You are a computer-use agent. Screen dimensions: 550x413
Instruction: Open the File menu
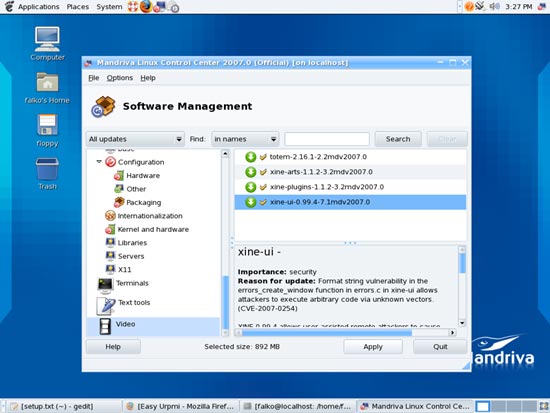coord(94,78)
